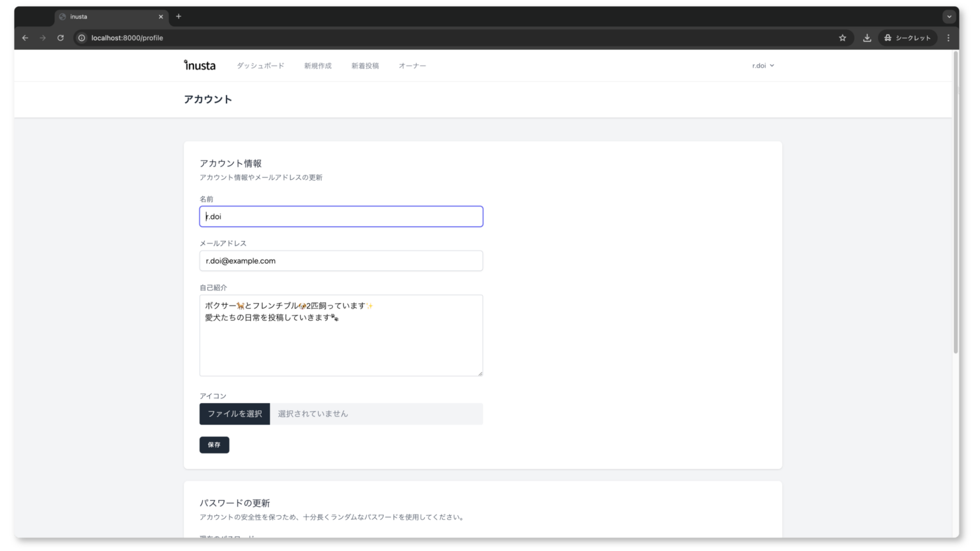The image size is (980, 551).
Task: Bookmark this page with star icon
Action: (842, 38)
